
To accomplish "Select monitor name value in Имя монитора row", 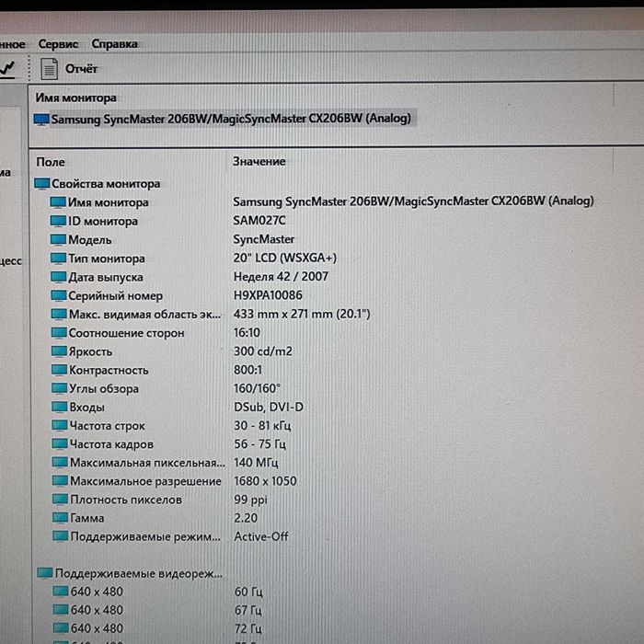I will click(413, 201).
